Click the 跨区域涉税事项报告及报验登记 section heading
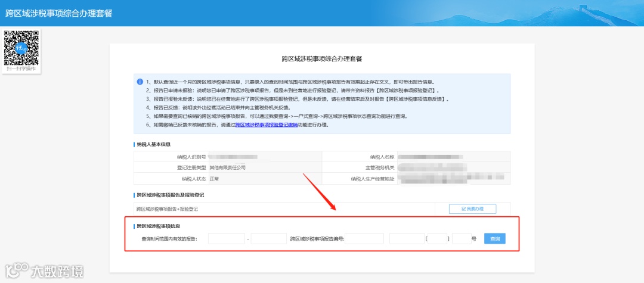644x283 pixels. click(x=171, y=195)
